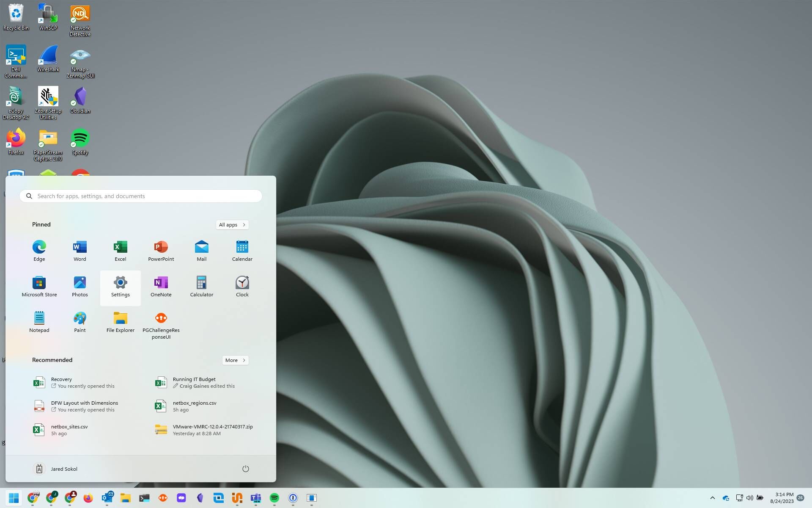Open the Clock pinned app
This screenshot has width=812, height=508.
(x=242, y=286)
